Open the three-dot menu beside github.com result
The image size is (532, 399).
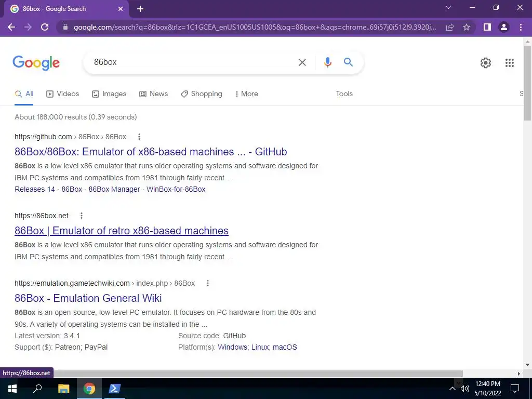tap(139, 137)
